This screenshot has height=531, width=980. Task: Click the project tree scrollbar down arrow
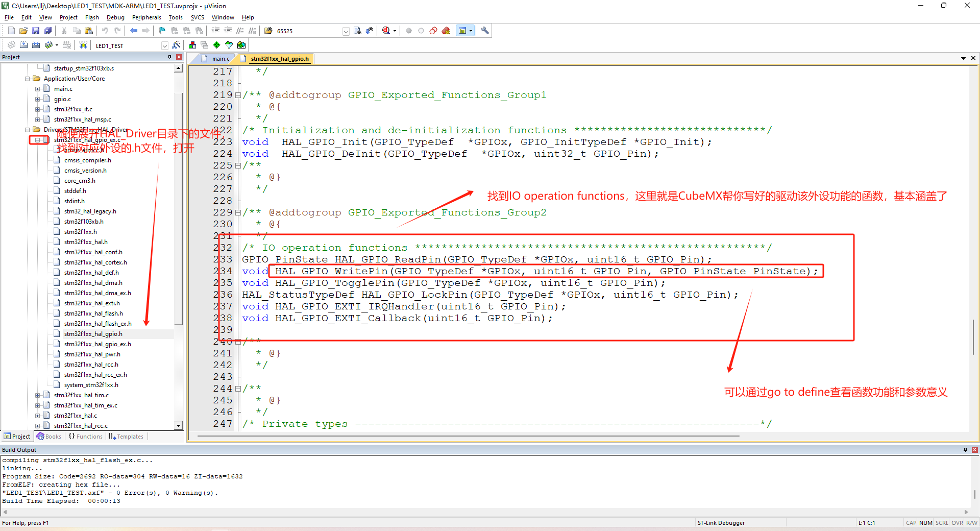point(178,425)
